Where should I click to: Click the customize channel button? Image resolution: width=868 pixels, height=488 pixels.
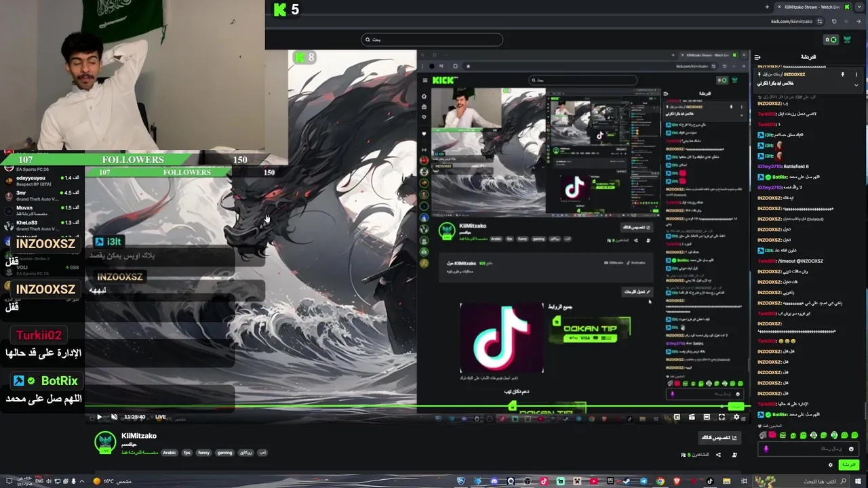pos(719,438)
